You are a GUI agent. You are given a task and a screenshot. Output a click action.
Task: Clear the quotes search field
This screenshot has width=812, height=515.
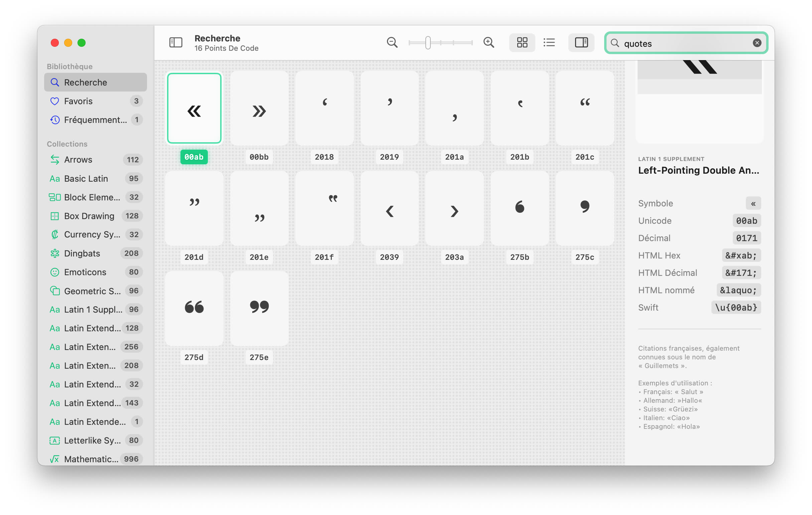coord(757,42)
